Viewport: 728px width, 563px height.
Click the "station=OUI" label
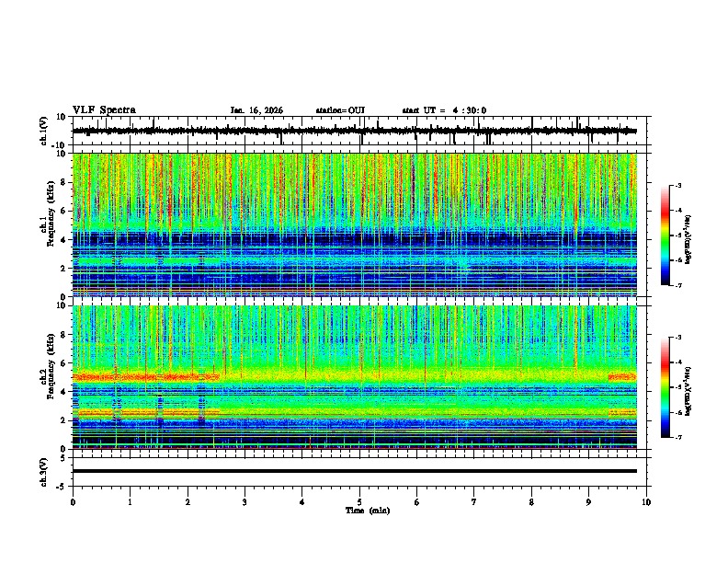click(x=340, y=110)
